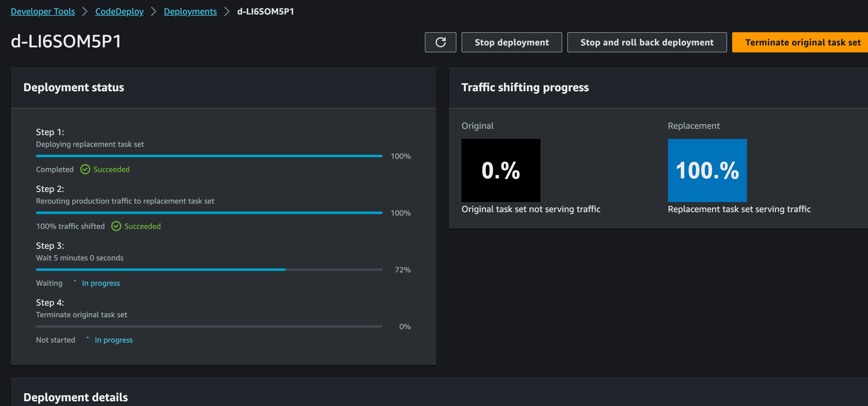Click chevron after Deployments breadcrumb
Viewport: 868px width, 406px height.
coord(227,11)
